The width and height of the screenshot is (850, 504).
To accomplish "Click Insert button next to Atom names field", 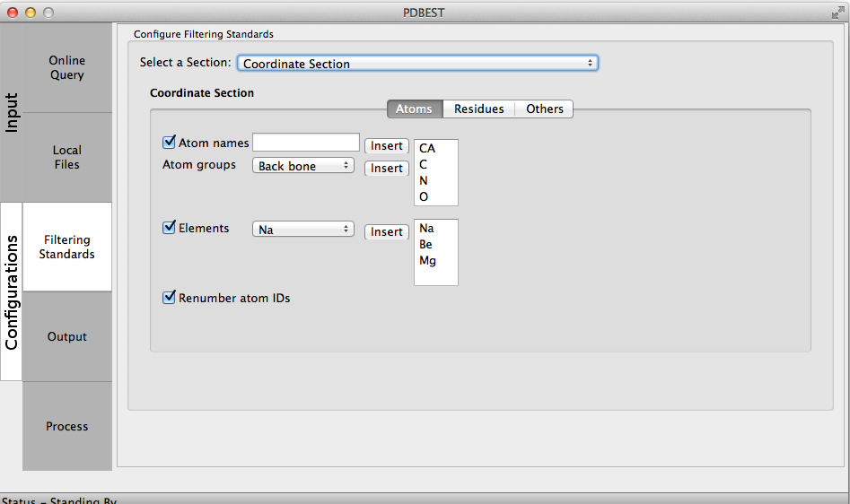I will 387,146.
